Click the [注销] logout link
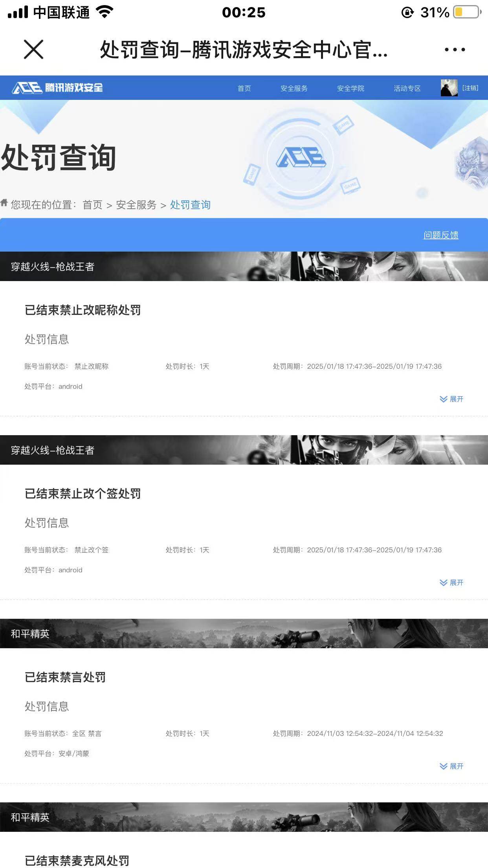This screenshot has height=868, width=488. click(470, 88)
